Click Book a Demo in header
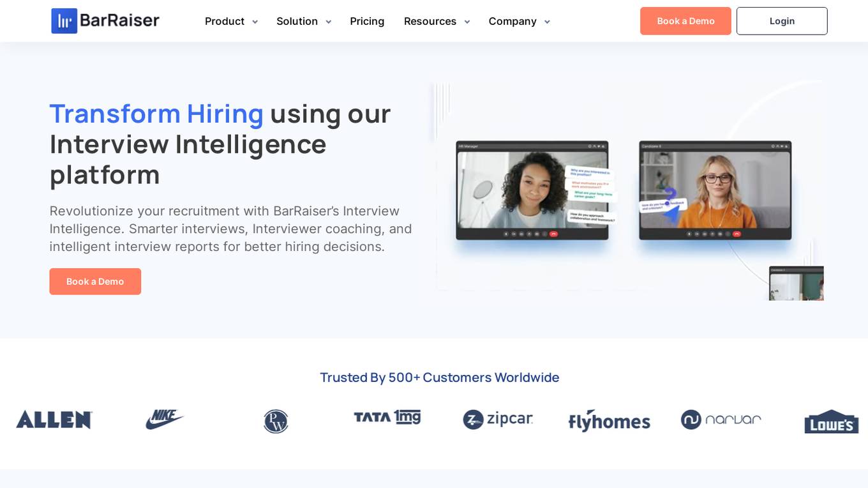 685,21
